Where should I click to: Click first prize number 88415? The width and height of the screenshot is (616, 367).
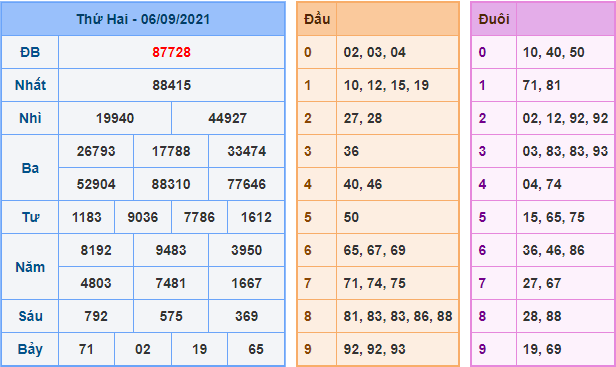pyautogui.click(x=172, y=85)
